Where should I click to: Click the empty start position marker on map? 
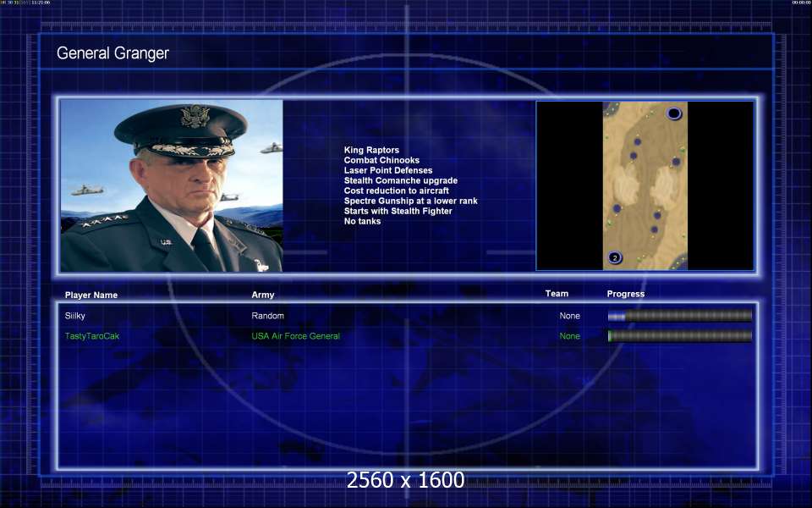pos(674,113)
